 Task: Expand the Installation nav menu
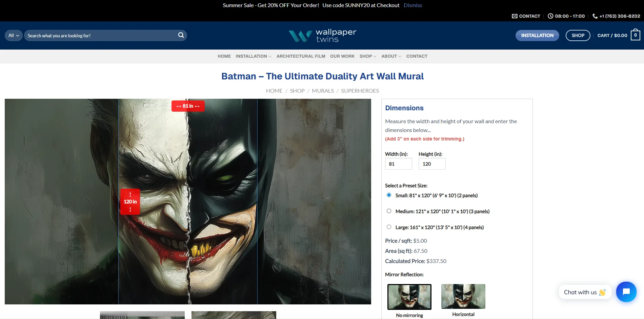tap(253, 56)
